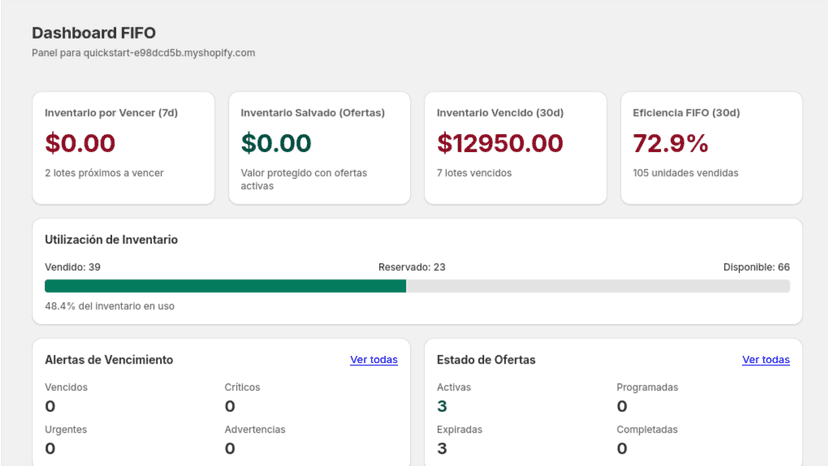Viewport: 828px width, 466px height.
Task: Click the Eficiencia FIFO (30d) card
Action: (x=711, y=148)
